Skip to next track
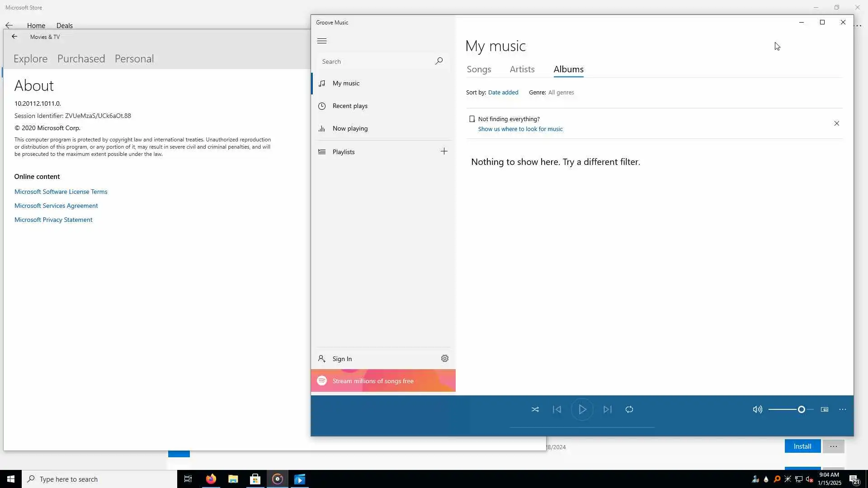The image size is (868, 488). [607, 409]
